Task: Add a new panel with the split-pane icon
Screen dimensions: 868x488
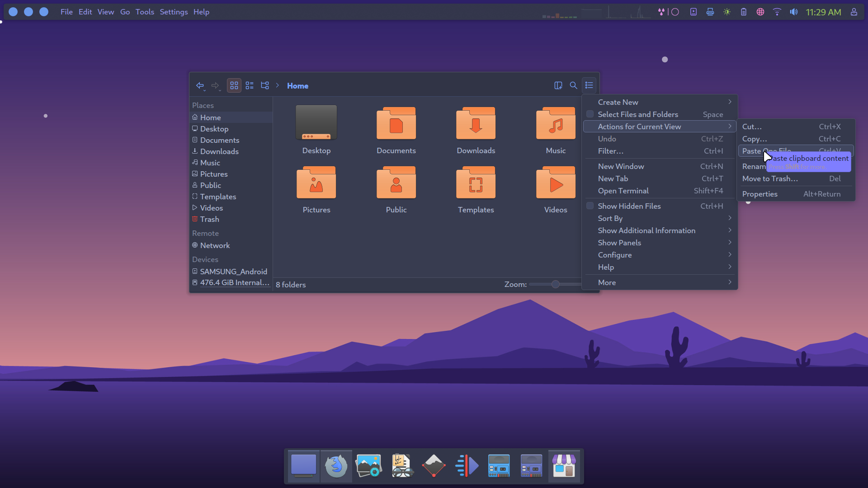Action: pyautogui.click(x=558, y=85)
